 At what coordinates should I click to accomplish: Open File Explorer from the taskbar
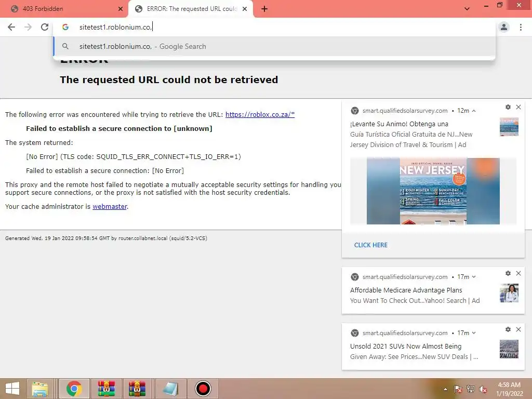pyautogui.click(x=40, y=389)
